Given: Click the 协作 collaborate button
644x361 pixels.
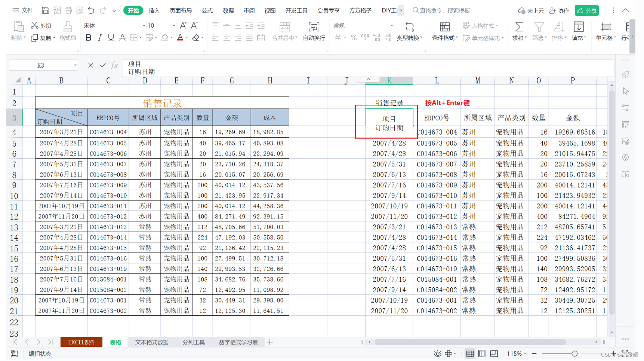Looking at the screenshot, I should pos(560,10).
